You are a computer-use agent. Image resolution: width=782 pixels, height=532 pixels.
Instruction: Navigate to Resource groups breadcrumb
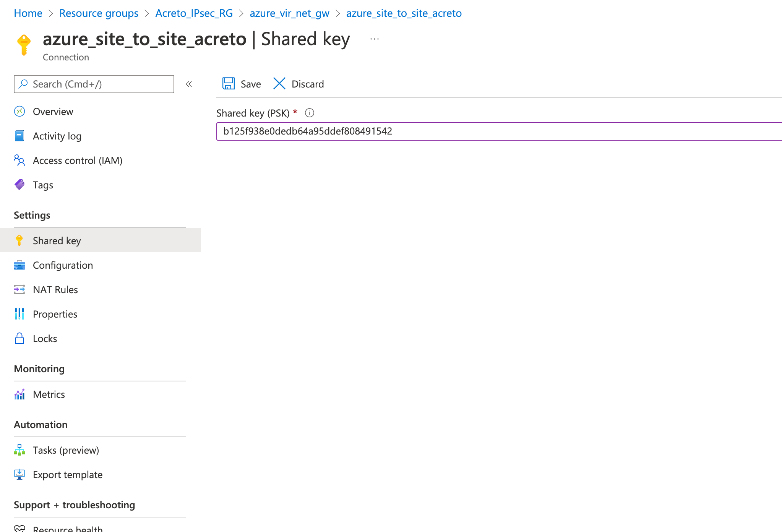[99, 13]
